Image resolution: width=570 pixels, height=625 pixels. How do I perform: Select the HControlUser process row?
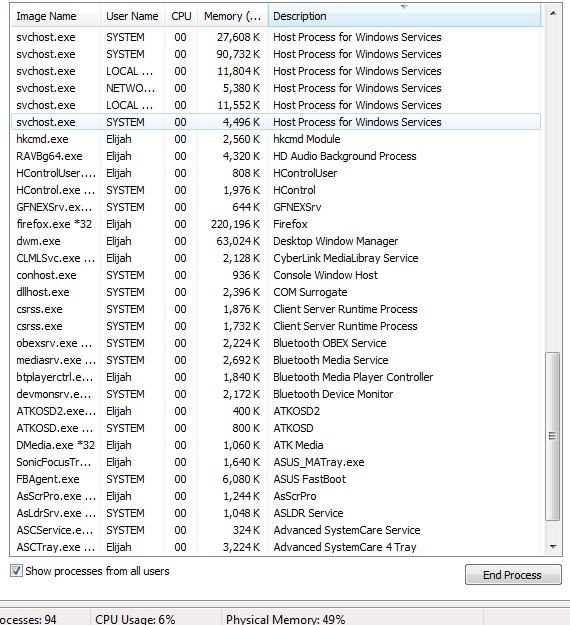click(x=276, y=173)
